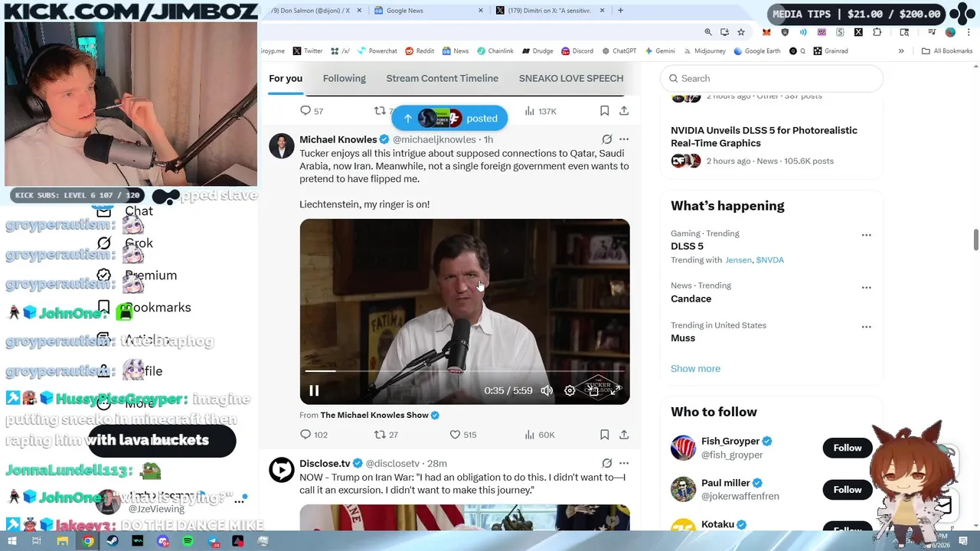Viewport: 980px width, 551px height.
Task: Open the Reddit bookmark
Action: tap(419, 51)
